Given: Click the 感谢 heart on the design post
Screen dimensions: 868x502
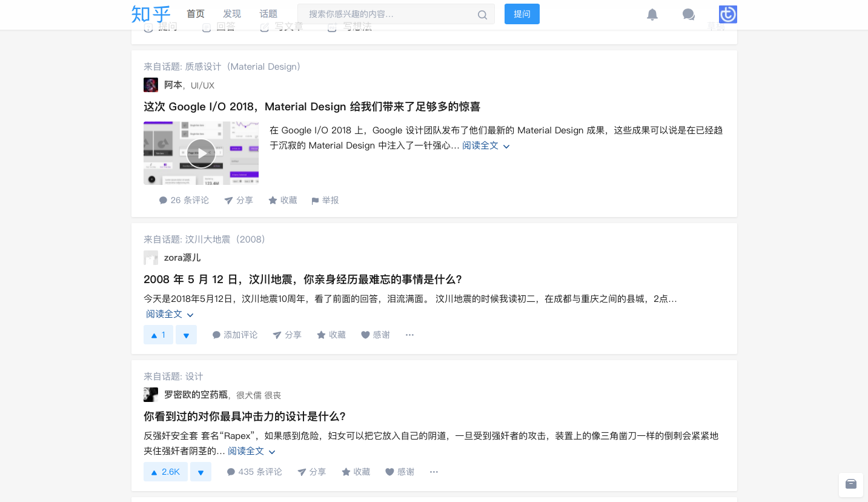Looking at the screenshot, I should tap(400, 471).
